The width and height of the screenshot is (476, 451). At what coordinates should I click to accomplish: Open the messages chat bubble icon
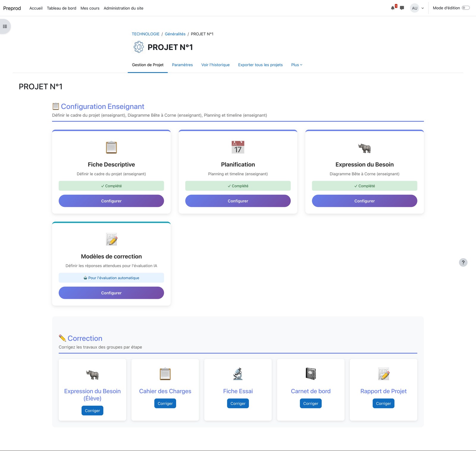pyautogui.click(x=402, y=8)
